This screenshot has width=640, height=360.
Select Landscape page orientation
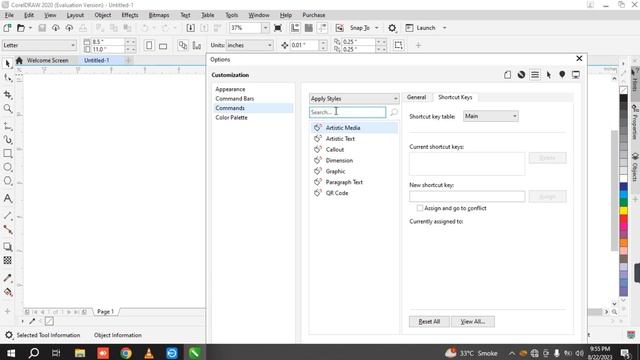(x=163, y=45)
